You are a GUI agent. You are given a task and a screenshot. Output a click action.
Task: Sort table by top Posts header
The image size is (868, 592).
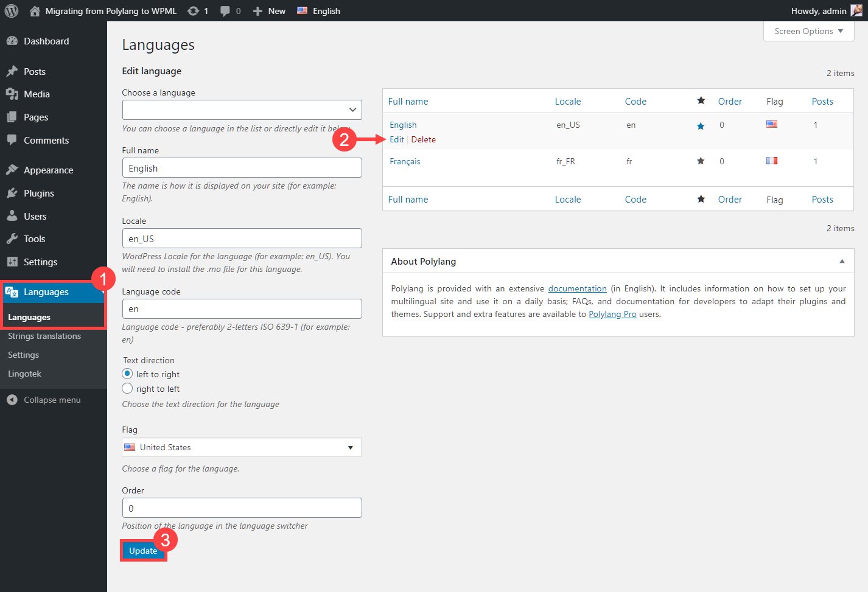[822, 102]
